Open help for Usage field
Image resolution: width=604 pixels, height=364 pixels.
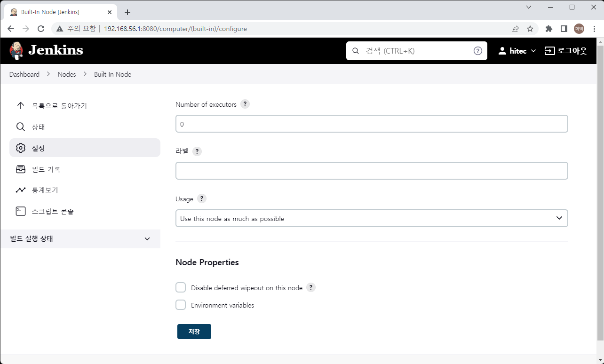(202, 198)
